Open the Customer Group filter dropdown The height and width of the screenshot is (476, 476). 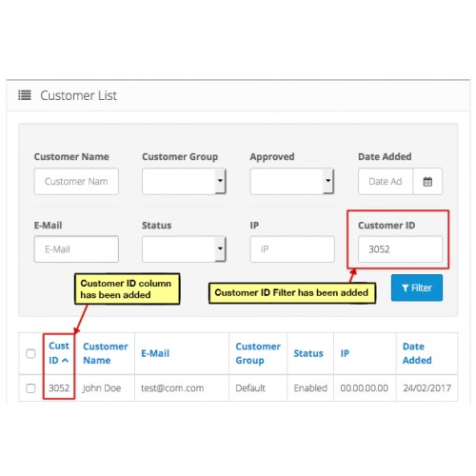184,181
